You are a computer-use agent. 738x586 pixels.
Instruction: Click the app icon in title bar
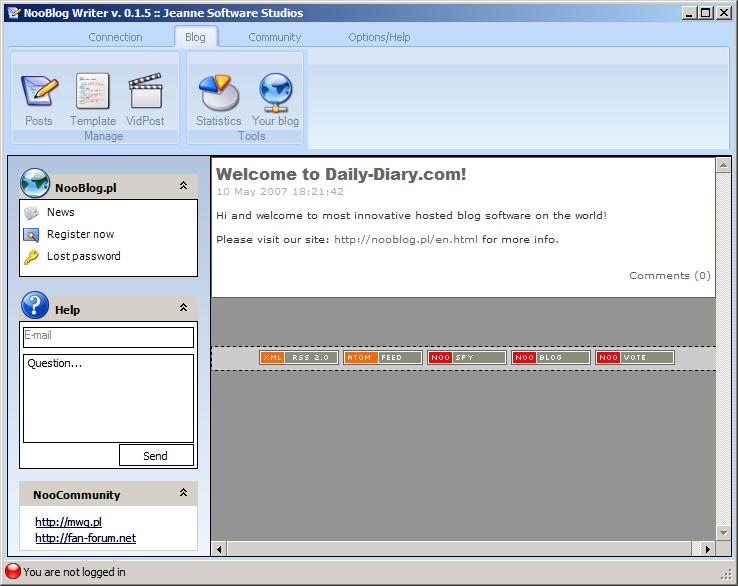point(13,13)
